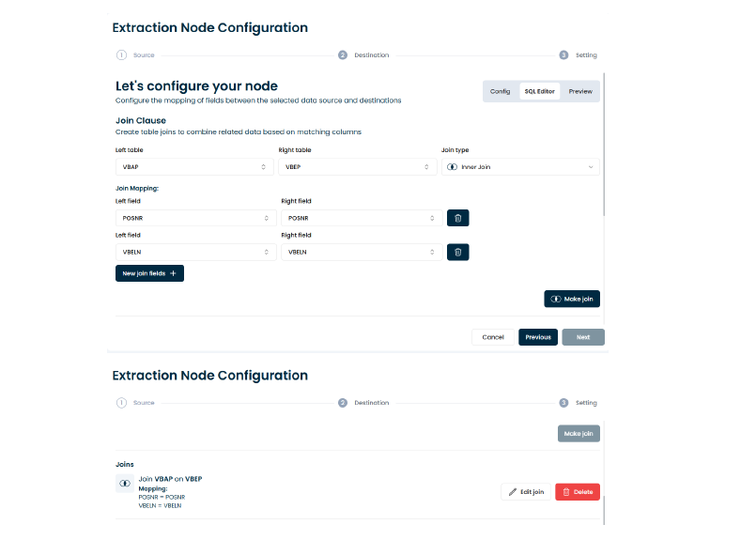Open the Right table VBEP dropdown

(357, 166)
